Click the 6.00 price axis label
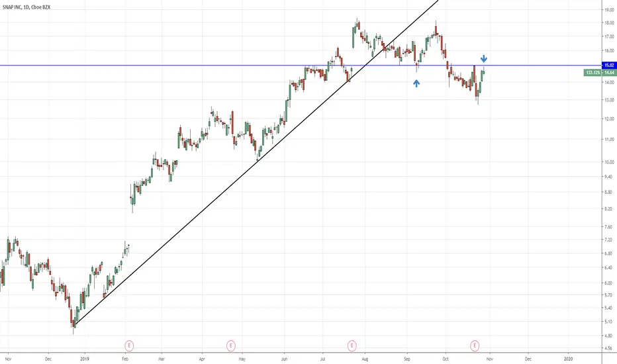The height and width of the screenshot is (364, 617). click(609, 283)
